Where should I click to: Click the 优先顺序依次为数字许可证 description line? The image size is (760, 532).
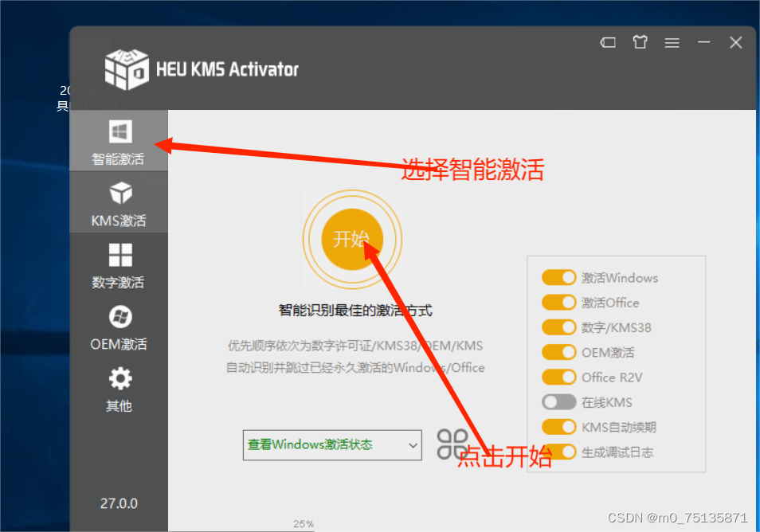355,346
